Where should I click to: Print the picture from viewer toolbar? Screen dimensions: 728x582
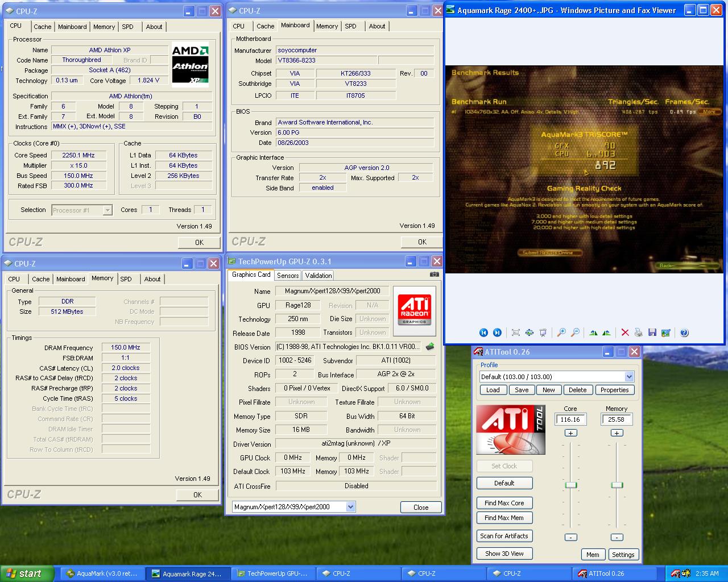coord(638,332)
